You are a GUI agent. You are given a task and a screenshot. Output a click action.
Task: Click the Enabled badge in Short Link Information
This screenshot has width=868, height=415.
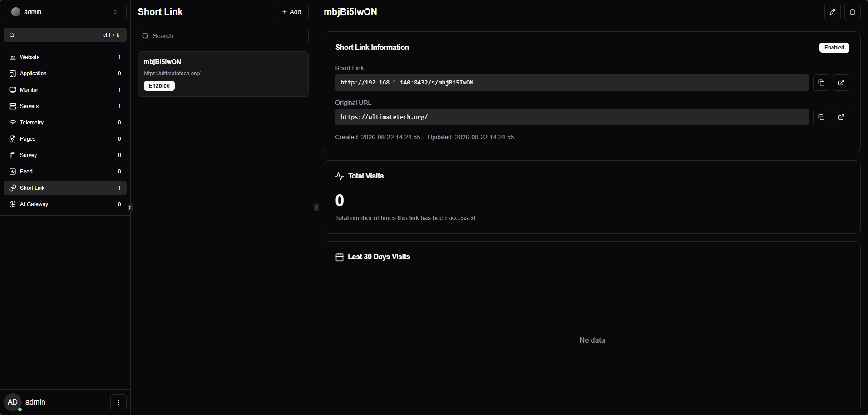pos(834,48)
